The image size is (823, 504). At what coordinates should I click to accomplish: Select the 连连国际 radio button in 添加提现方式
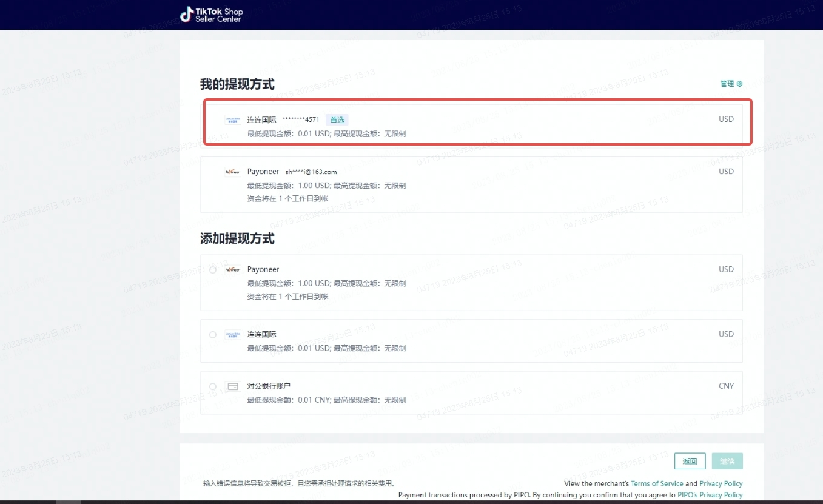tap(213, 335)
